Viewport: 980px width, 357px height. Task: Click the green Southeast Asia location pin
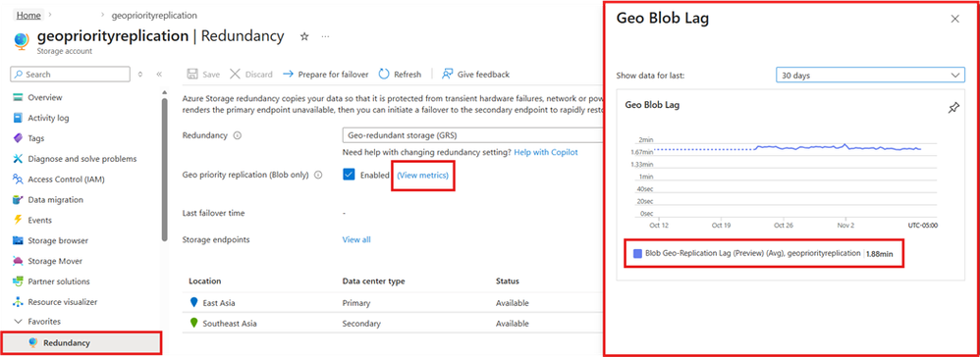[194, 324]
